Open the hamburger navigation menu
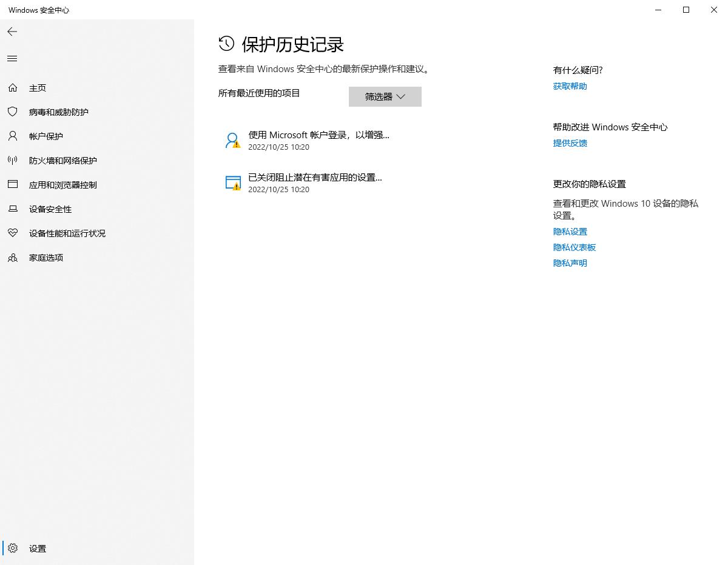The height and width of the screenshot is (565, 728). [12, 59]
